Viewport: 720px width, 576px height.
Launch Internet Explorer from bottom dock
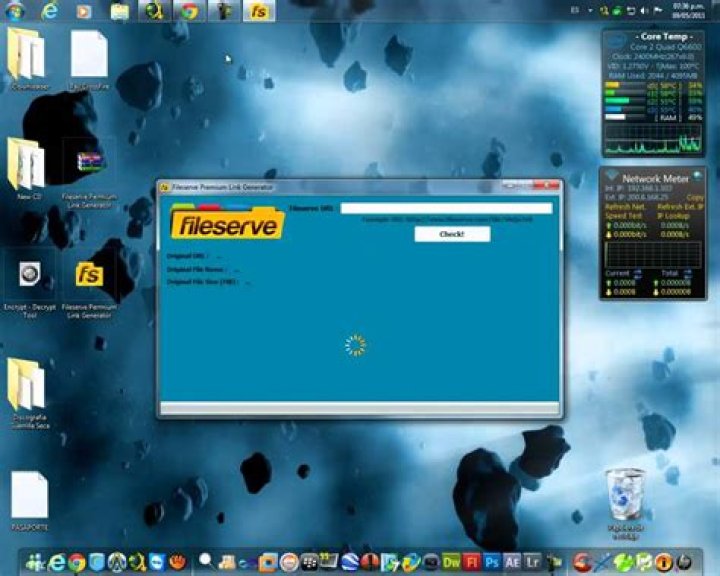coord(57,562)
